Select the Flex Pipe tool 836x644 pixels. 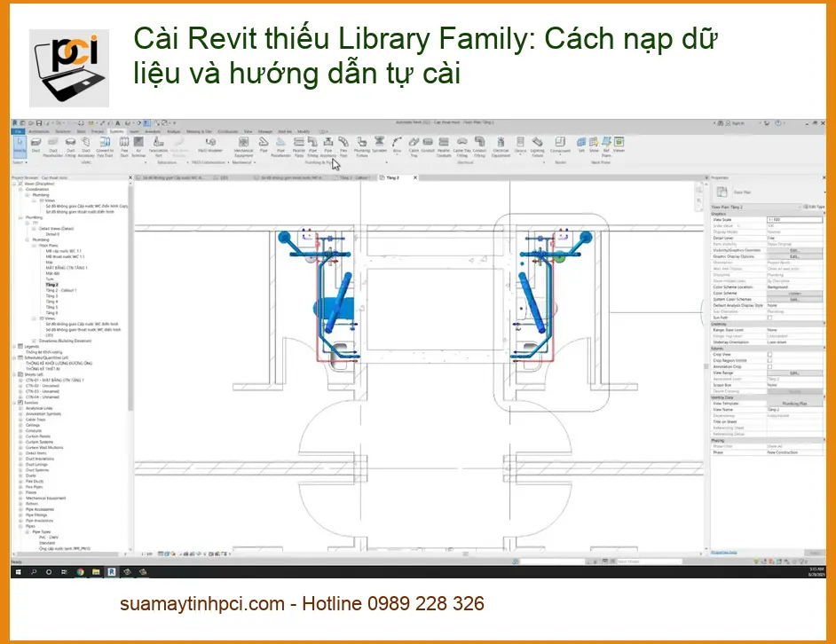[343, 146]
